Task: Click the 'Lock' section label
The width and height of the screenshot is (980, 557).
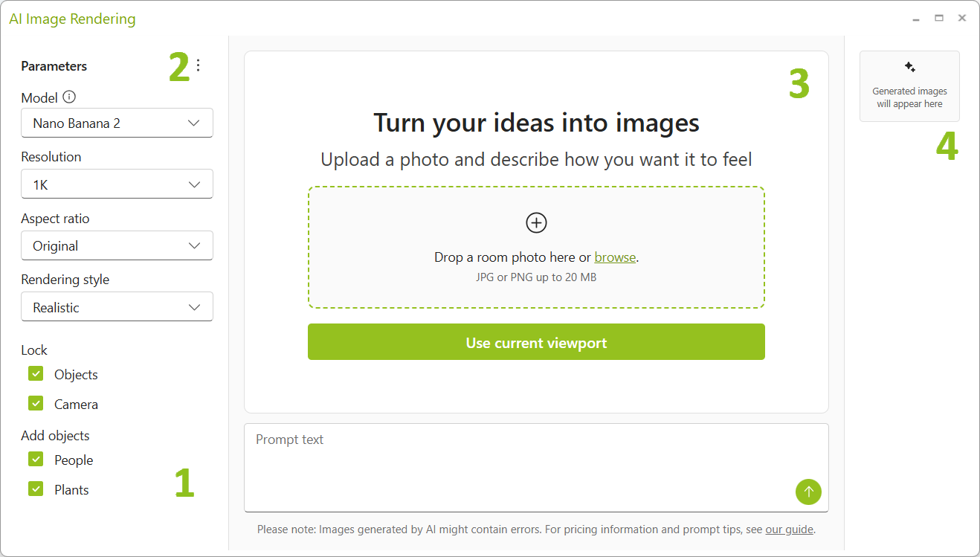Action: 34,350
